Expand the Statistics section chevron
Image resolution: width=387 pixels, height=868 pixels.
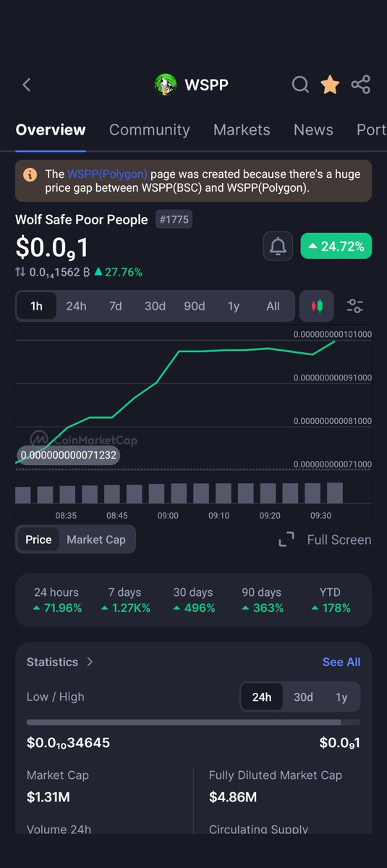pos(90,662)
